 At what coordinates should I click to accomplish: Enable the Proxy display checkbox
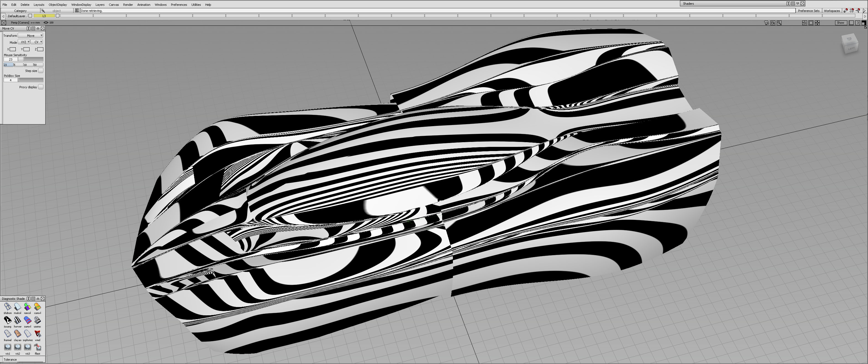tap(40, 87)
